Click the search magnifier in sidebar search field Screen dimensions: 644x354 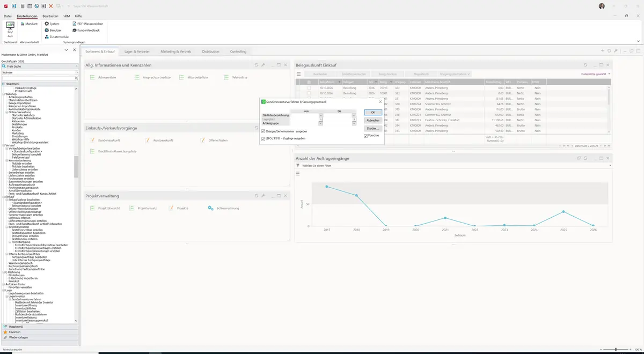(x=77, y=78)
